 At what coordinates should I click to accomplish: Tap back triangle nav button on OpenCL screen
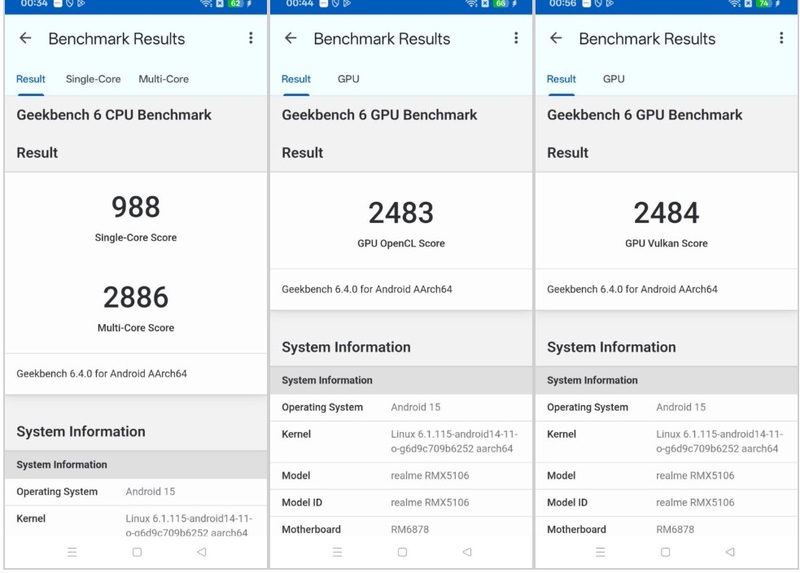[x=467, y=552]
